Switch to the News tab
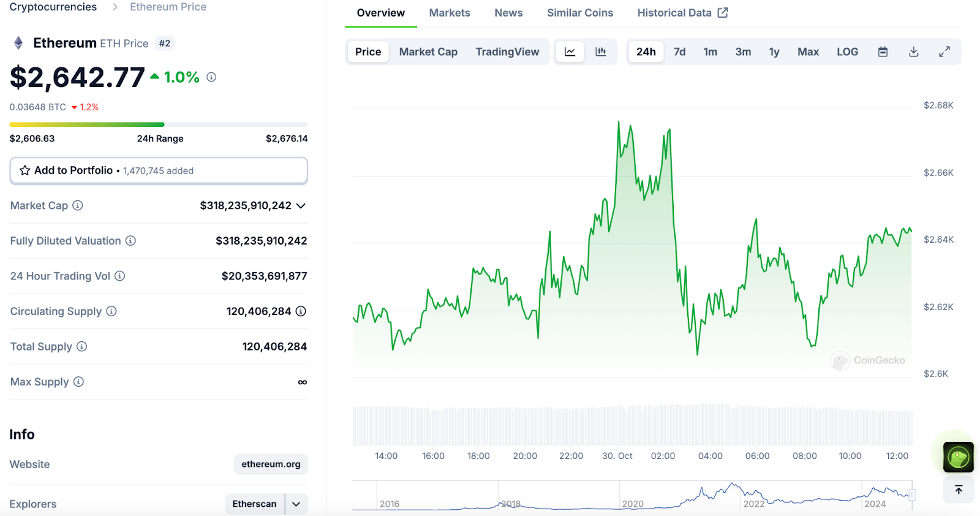The image size is (980, 516). pos(508,13)
